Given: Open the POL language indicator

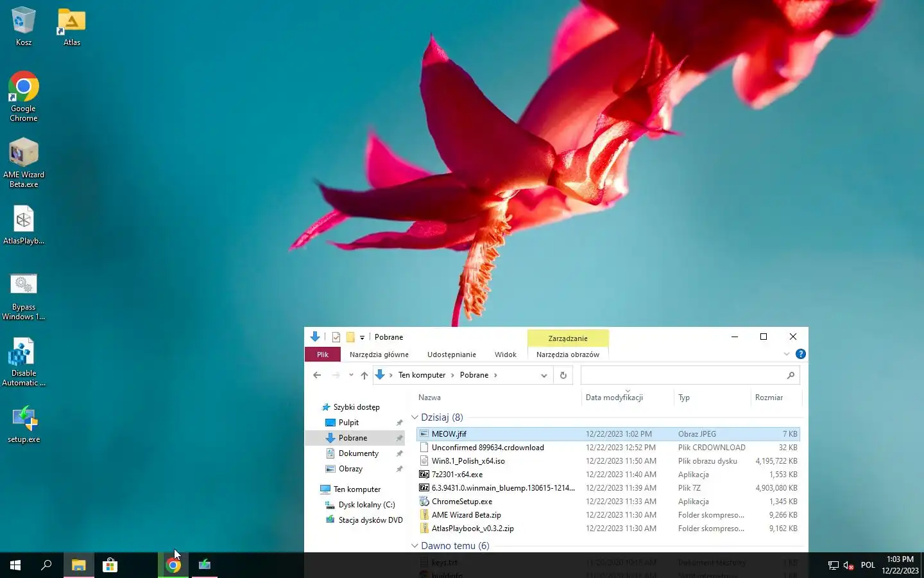Looking at the screenshot, I should (868, 566).
